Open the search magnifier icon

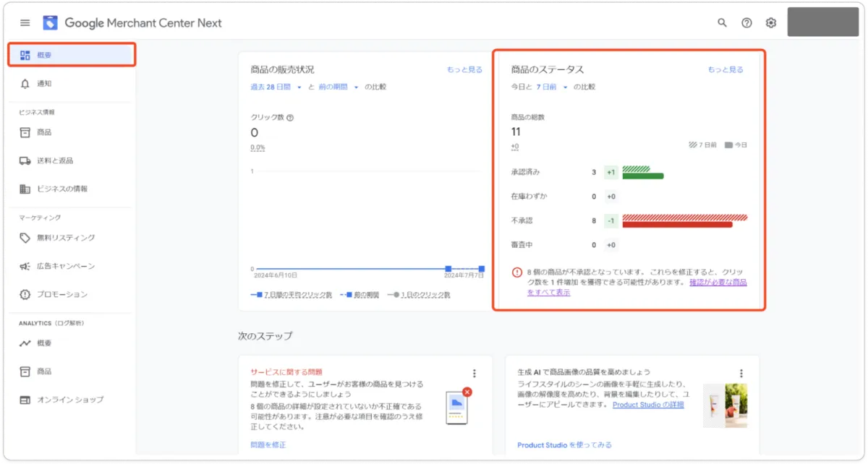[722, 22]
